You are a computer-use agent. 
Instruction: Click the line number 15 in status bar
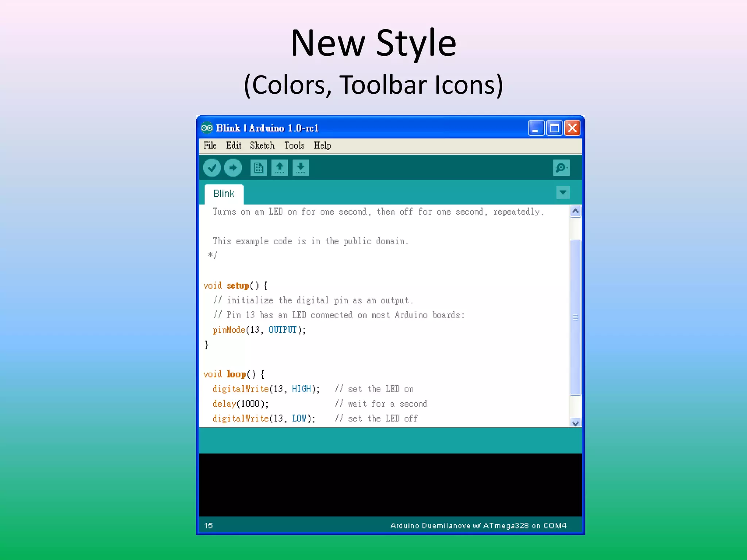(x=209, y=526)
